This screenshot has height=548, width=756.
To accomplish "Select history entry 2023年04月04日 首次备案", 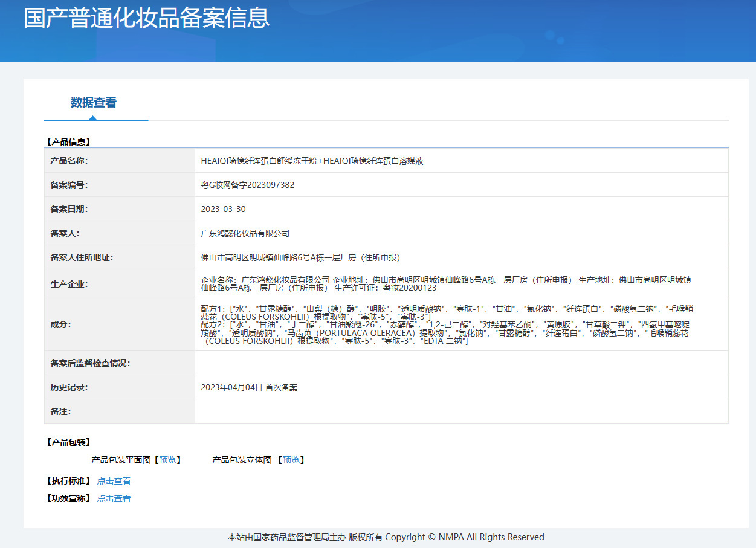I will coord(249,387).
